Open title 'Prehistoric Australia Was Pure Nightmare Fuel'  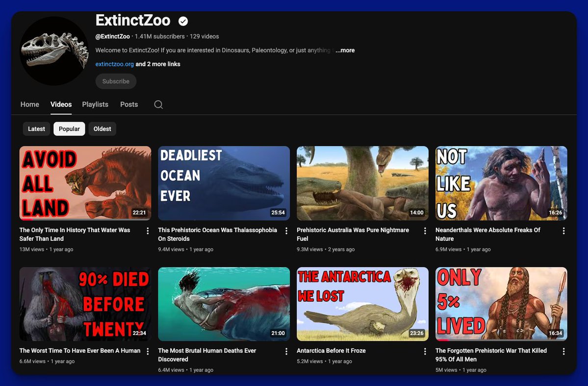353,234
